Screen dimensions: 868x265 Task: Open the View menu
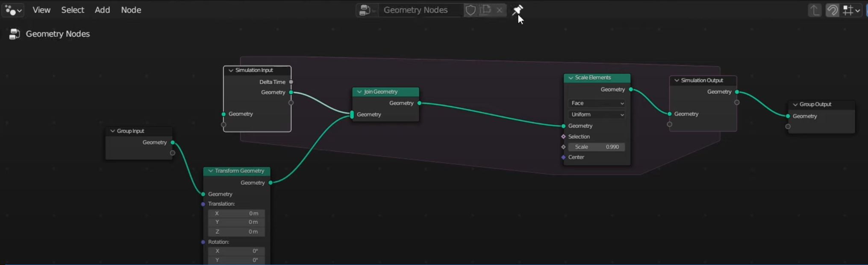point(41,10)
